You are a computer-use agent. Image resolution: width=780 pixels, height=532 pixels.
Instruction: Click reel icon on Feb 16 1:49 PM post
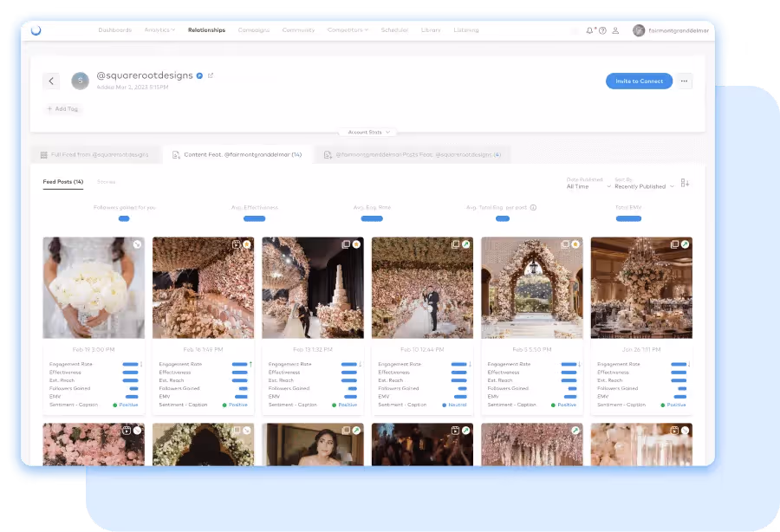(237, 244)
